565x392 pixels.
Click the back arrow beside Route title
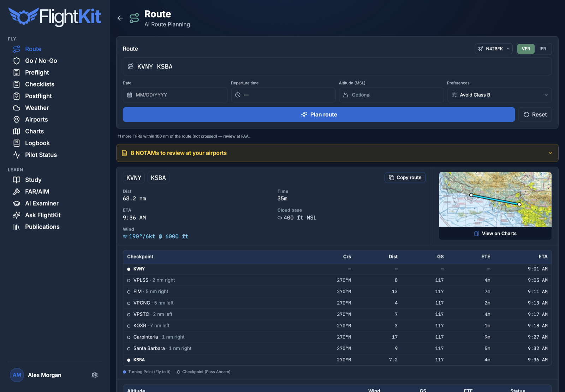coord(120,18)
